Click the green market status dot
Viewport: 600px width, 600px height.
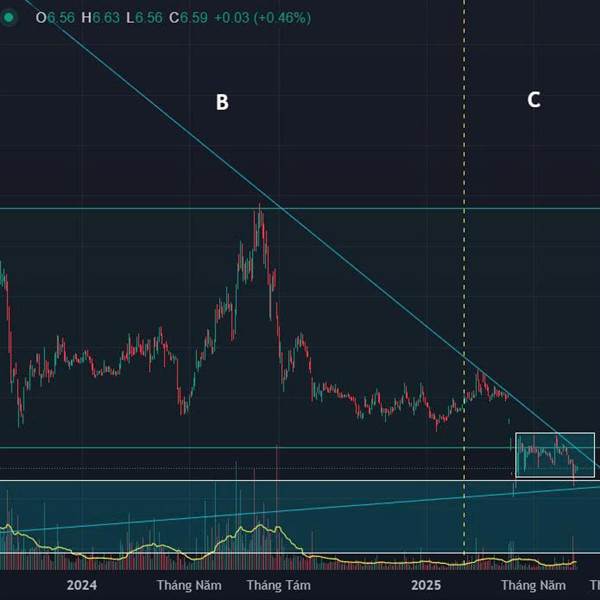pyautogui.click(x=8, y=18)
